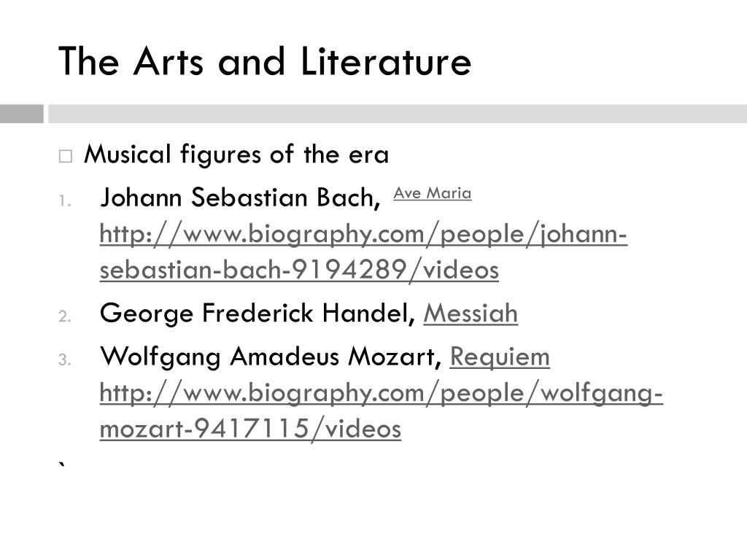Screen dimensions: 747x560
Task: Click the light gray horizontal divider bar
Action: click(398, 114)
